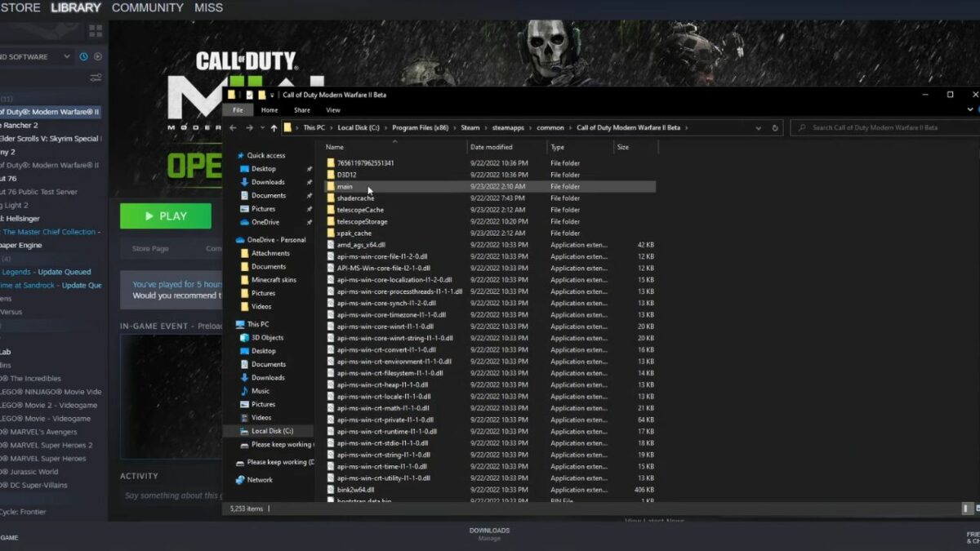Viewport: 980px width, 551px height.
Task: Switch Explorer to details view via status bar
Action: point(966,507)
